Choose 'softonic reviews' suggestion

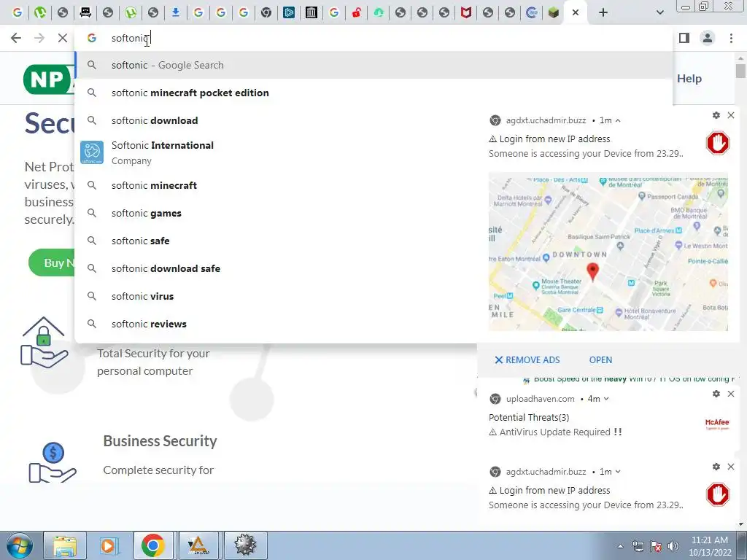pos(275,324)
